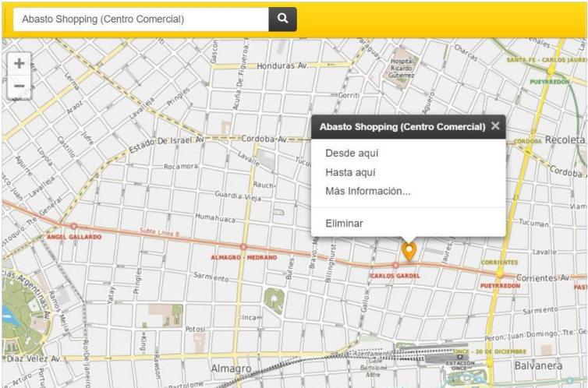Click the "Billinghurst" street label
Screen dimensions: 588x388
pos(329,263)
